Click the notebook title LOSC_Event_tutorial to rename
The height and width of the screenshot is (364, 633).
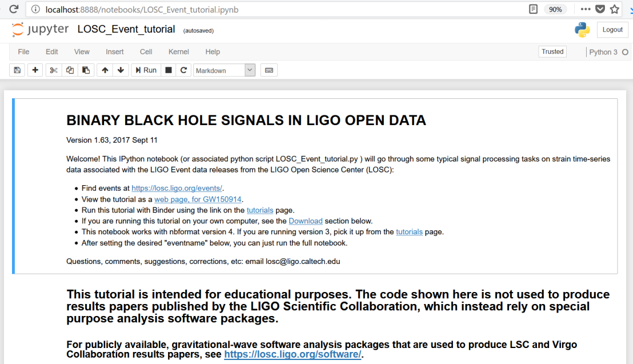[126, 29]
